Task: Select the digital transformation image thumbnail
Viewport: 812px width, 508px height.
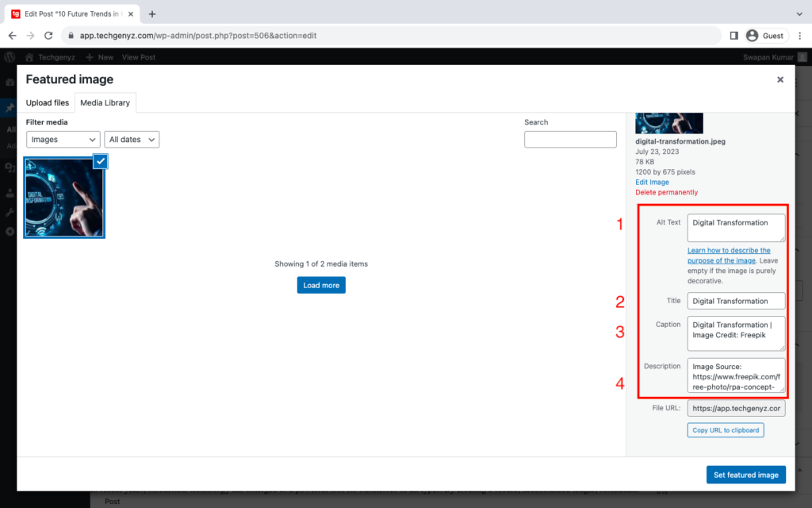Action: click(x=64, y=198)
